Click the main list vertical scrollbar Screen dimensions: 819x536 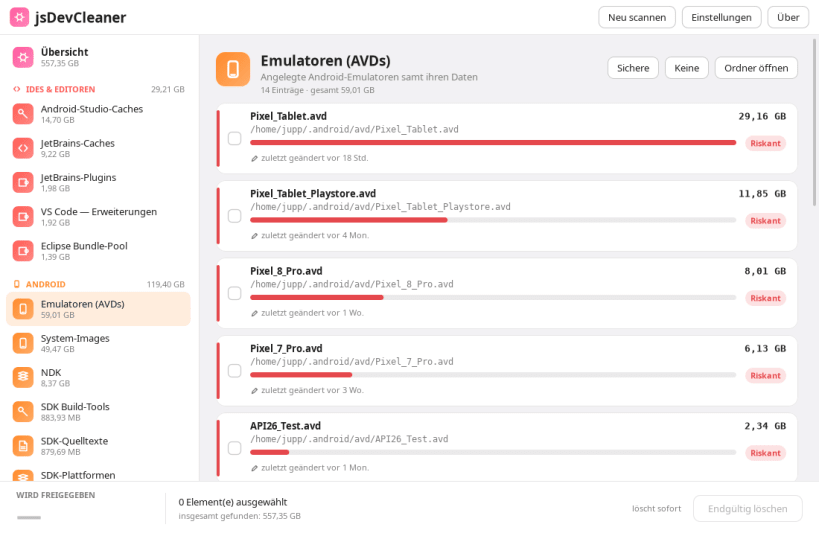click(814, 122)
